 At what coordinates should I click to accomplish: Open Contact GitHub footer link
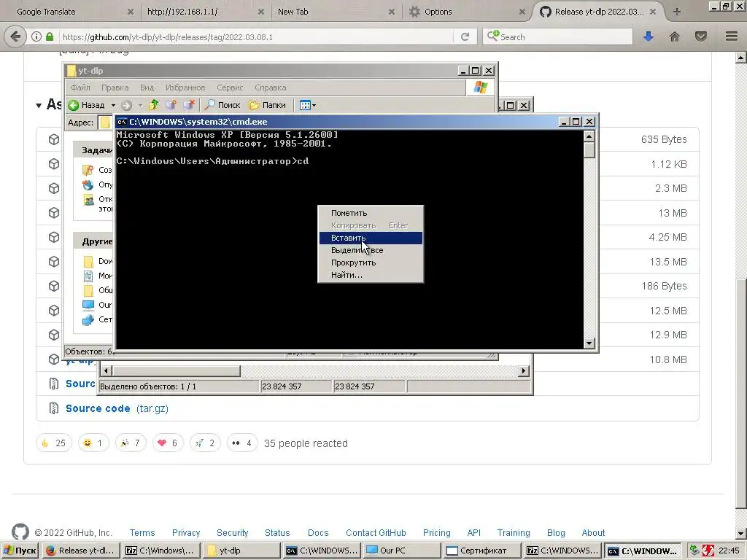coord(376,532)
